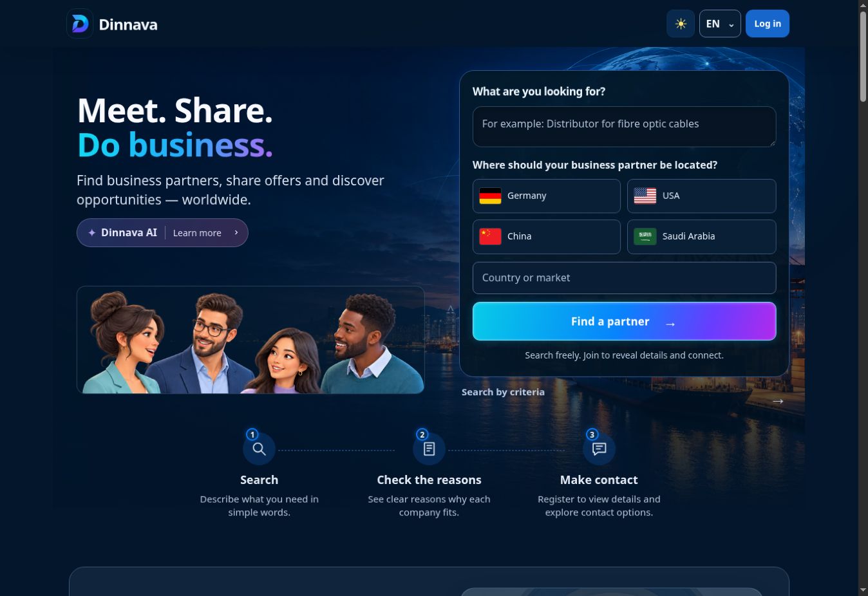
Task: Choose Saudi Arabia as partner location
Action: coord(702,236)
